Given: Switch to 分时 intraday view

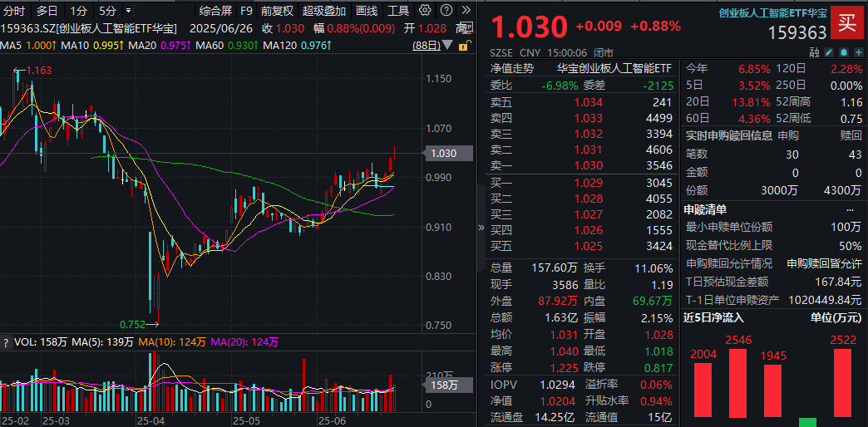Looking at the screenshot, I should pos(14,11).
